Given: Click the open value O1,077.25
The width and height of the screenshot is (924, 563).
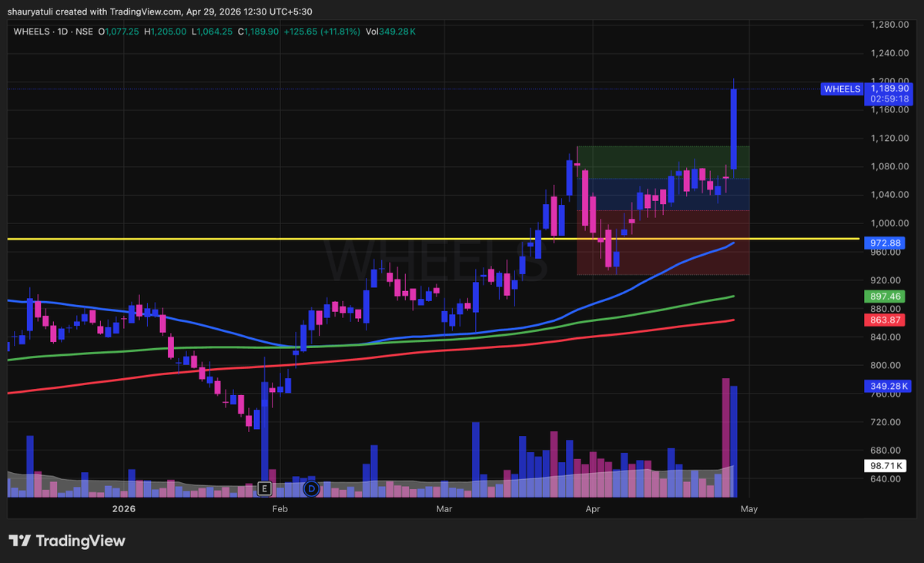Looking at the screenshot, I should 117,32.
